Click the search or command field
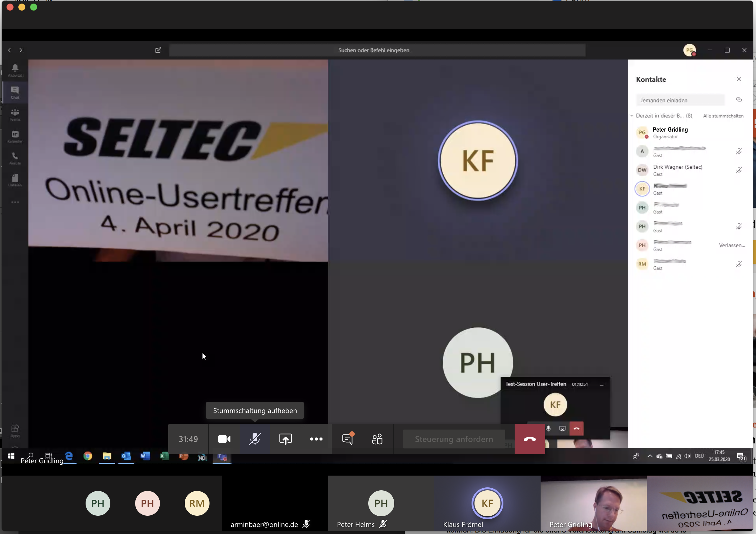 click(377, 50)
